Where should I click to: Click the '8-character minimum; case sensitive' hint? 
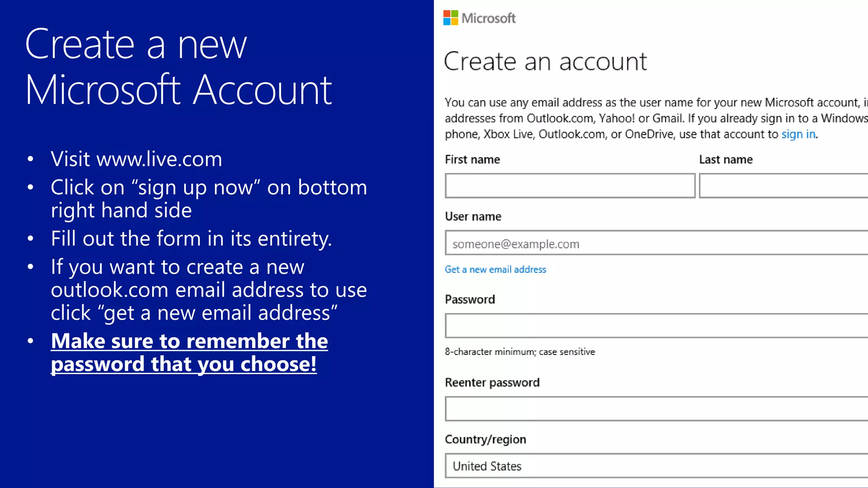point(520,352)
